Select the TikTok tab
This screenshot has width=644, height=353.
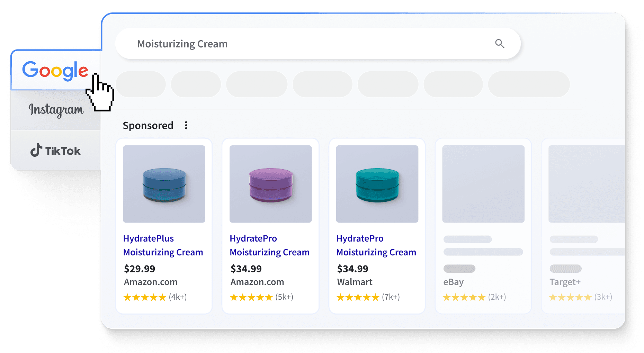[x=56, y=151]
